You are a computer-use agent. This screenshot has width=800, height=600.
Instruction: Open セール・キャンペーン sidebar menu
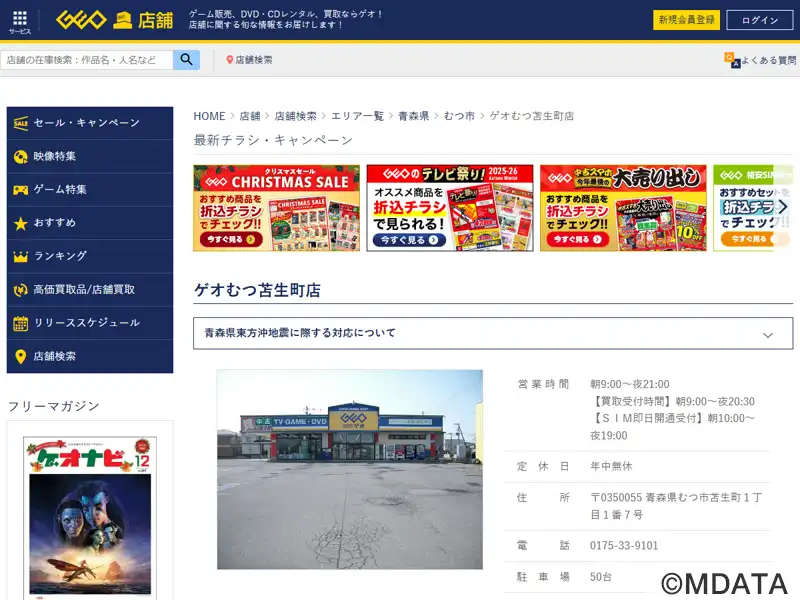pyautogui.click(x=90, y=123)
